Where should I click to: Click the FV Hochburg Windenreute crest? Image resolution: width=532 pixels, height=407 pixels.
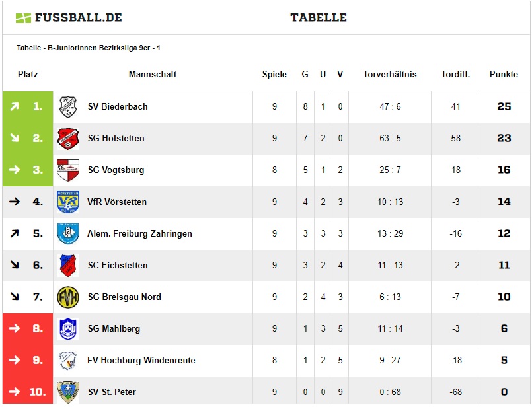coord(68,361)
